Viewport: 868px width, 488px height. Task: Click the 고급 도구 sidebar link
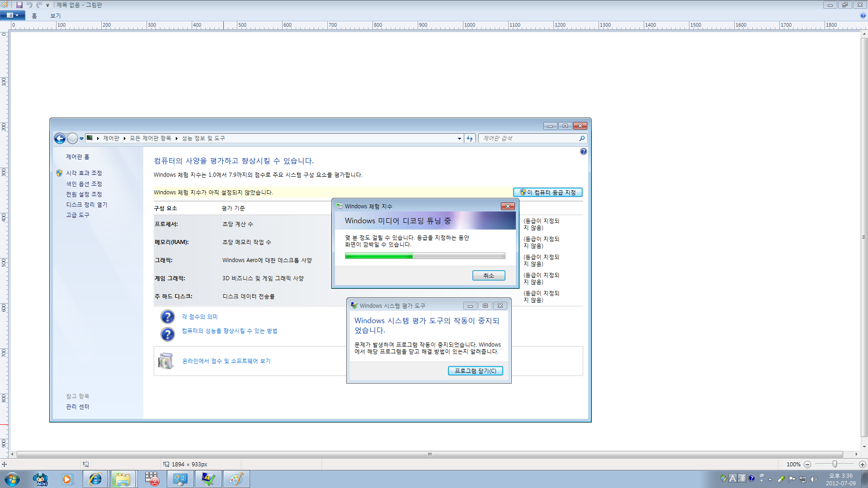[78, 215]
